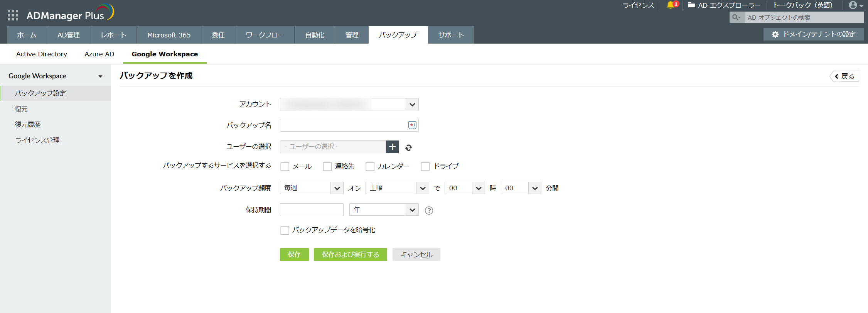868x313 pixels.
Task: Open the 土曜 weekday dropdown
Action: pyautogui.click(x=397, y=188)
